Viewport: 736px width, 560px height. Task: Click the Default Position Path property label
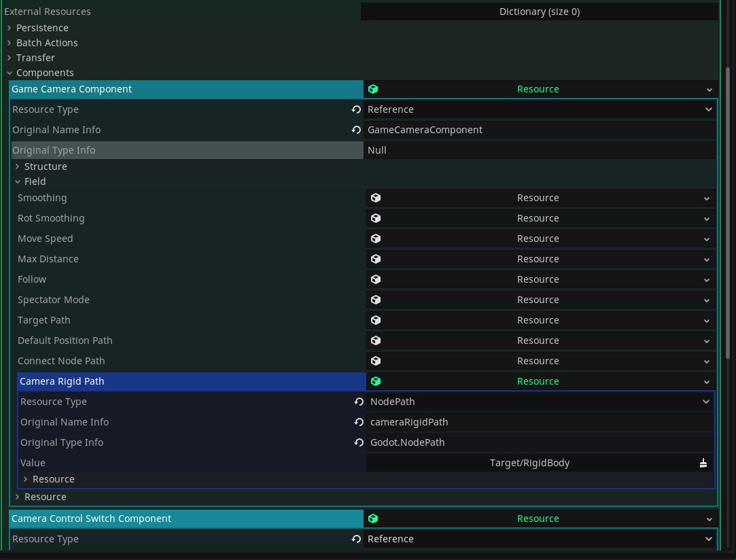pyautogui.click(x=65, y=340)
